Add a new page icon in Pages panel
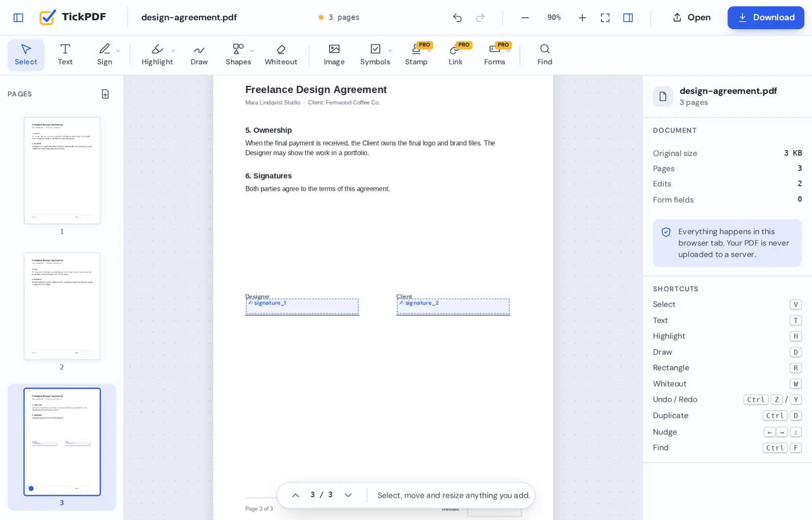Image resolution: width=812 pixels, height=520 pixels. (x=105, y=94)
